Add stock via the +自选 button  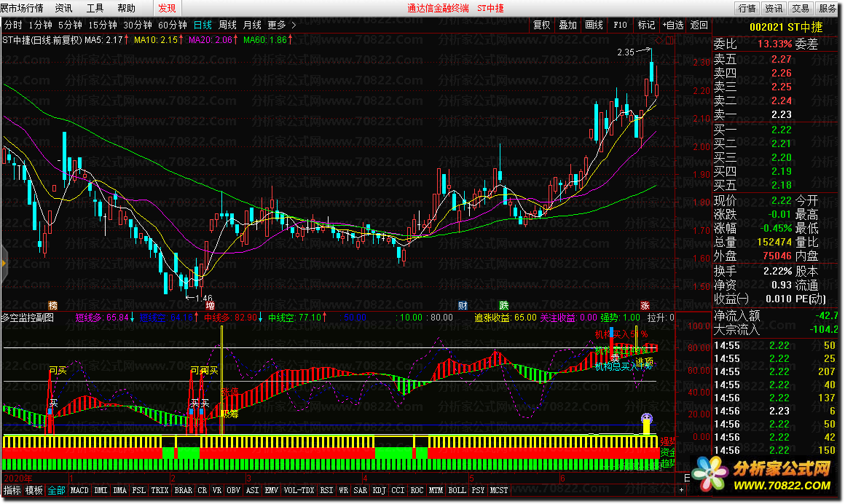672,25
